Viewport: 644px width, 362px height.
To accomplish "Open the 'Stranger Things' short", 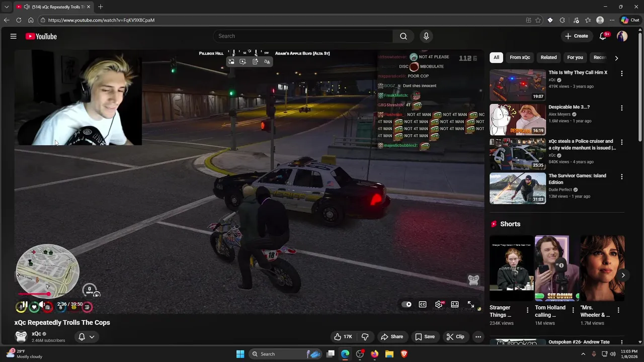I will pyautogui.click(x=511, y=268).
